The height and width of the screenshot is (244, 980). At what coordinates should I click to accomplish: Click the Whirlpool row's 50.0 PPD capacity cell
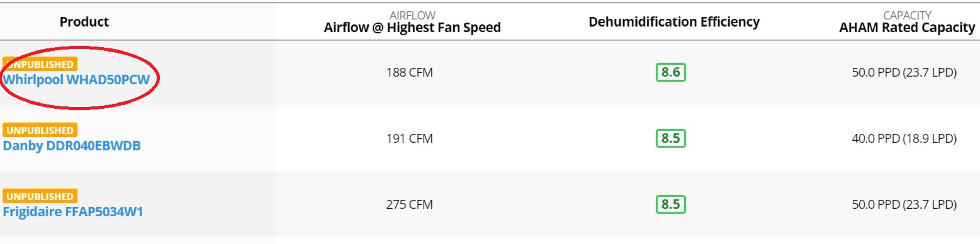pos(904,72)
